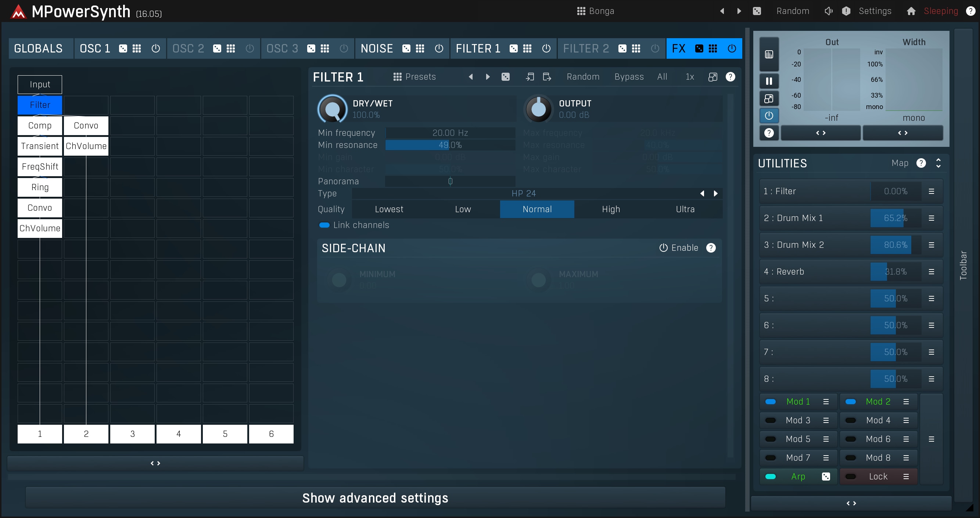Toggle the Link channels switch
The image size is (980, 518).
(324, 225)
